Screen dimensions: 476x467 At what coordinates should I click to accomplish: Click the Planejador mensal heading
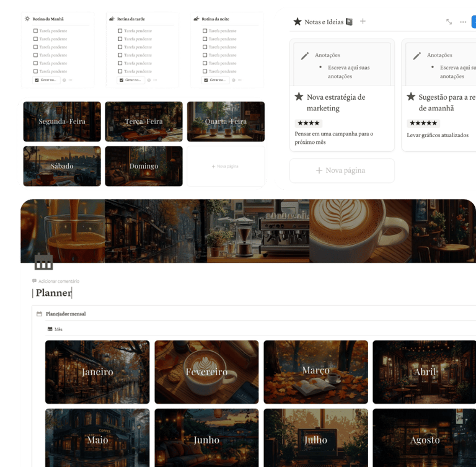(x=66, y=314)
